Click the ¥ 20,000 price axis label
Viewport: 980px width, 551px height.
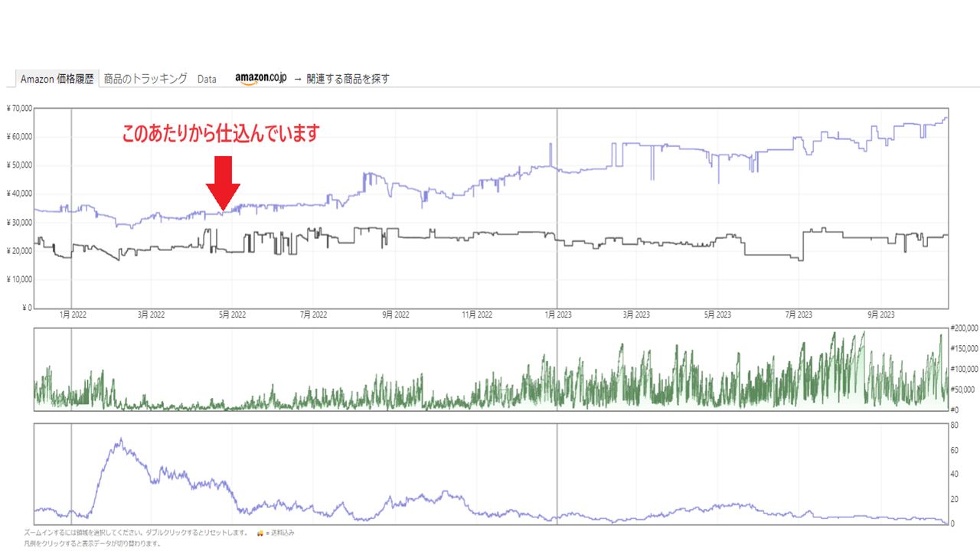click(x=19, y=251)
